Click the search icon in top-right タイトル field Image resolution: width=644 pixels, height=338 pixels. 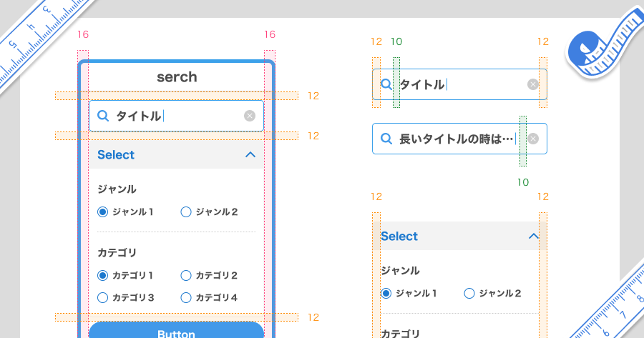point(386,84)
